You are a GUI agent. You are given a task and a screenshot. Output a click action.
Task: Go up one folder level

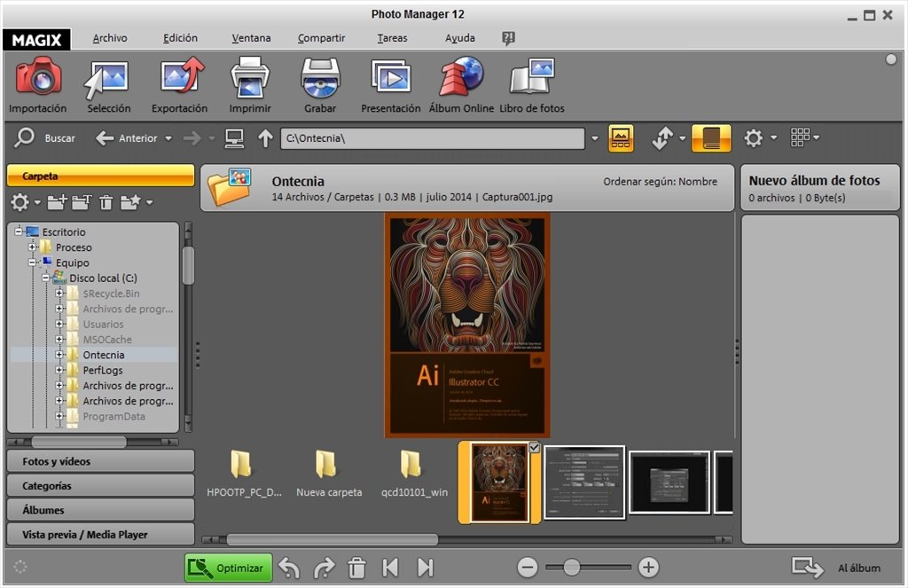pyautogui.click(x=265, y=138)
